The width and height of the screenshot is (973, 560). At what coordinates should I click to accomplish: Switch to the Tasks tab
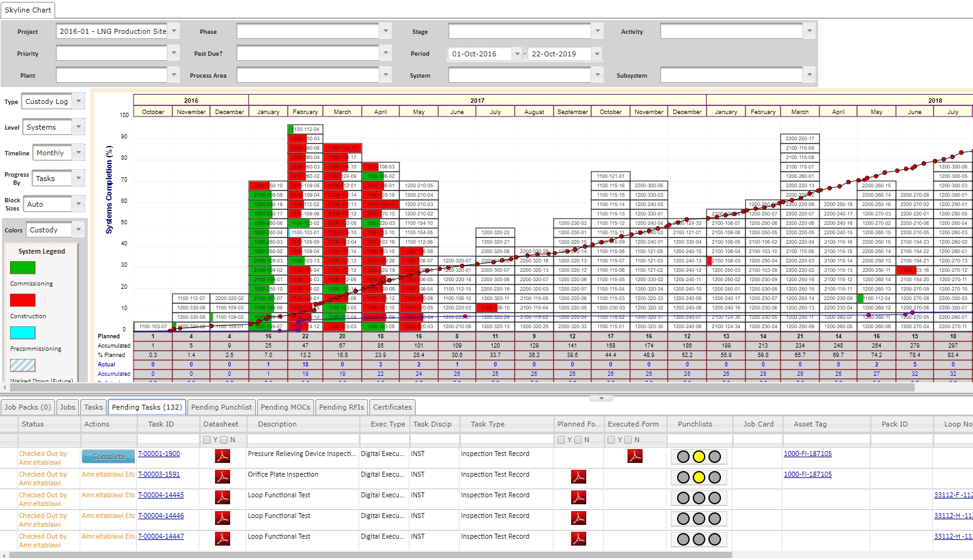point(93,407)
